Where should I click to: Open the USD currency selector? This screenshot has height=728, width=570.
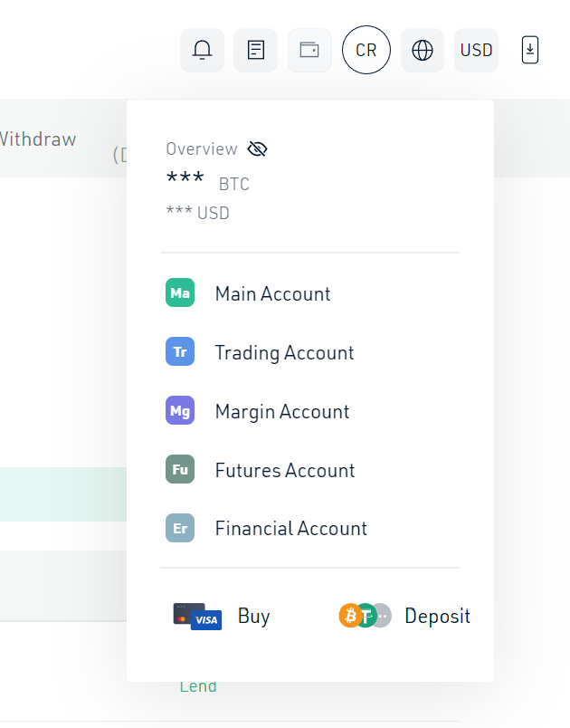[476, 50]
